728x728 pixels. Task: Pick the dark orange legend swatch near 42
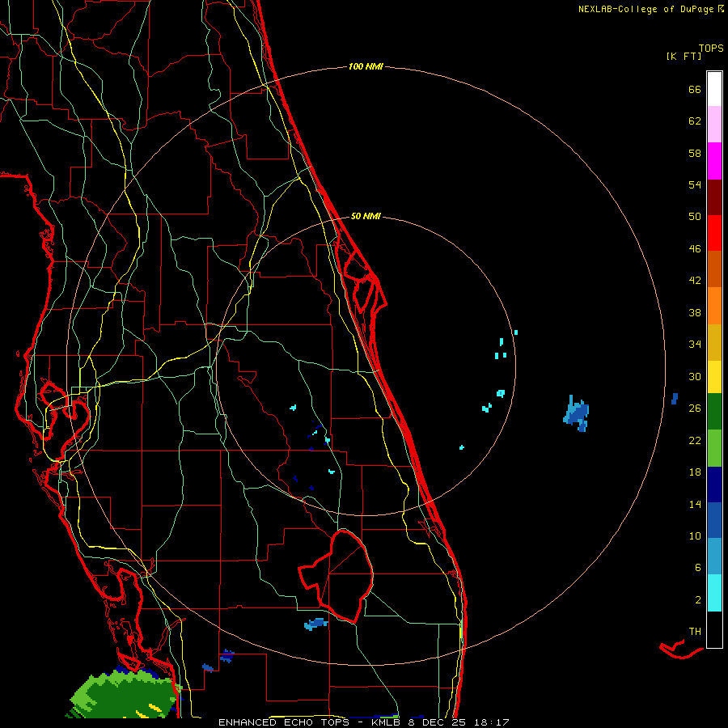tap(714, 269)
